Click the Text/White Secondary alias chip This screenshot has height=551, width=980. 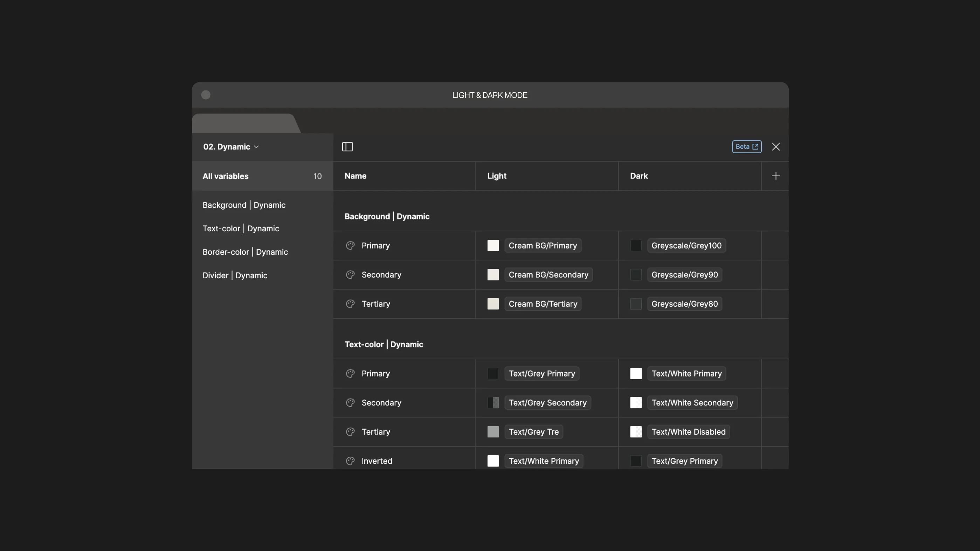coord(692,402)
